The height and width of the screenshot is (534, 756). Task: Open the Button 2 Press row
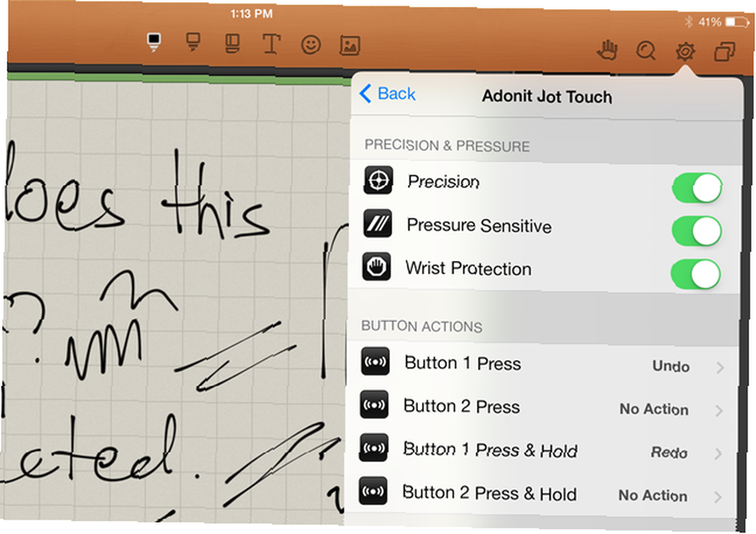point(542,408)
